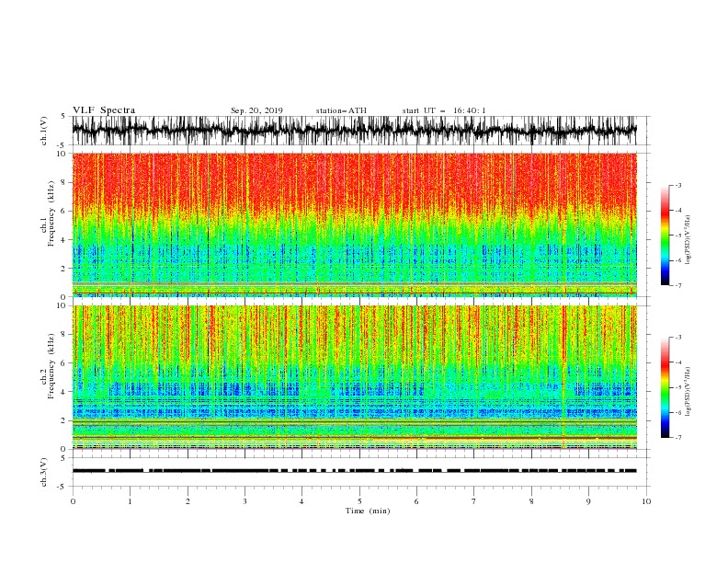The height and width of the screenshot is (563, 728).
Task: Click the time axis tick label "4"
Action: click(301, 501)
